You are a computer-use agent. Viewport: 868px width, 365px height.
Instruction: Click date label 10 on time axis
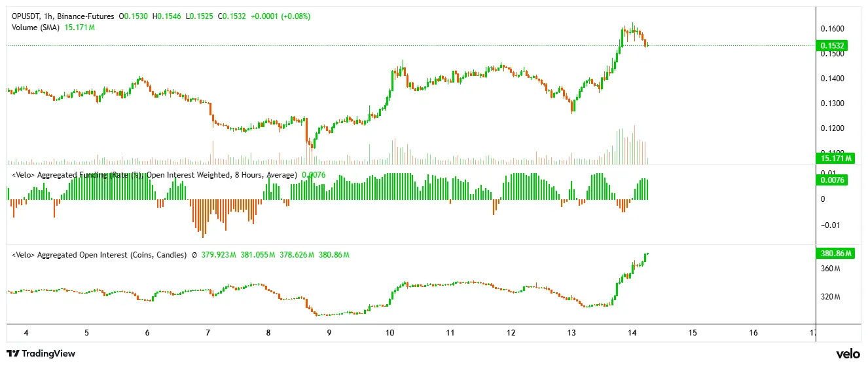click(x=389, y=333)
